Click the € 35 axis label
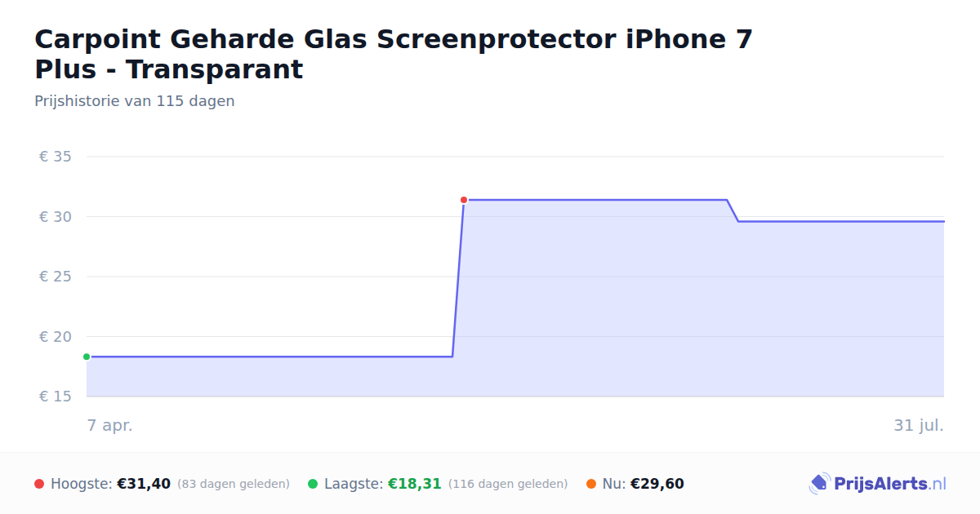The image size is (980, 514). pyautogui.click(x=56, y=157)
